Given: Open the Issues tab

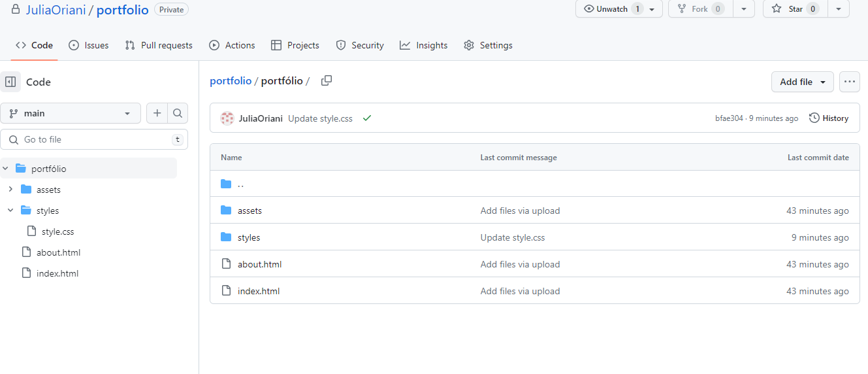Looking at the screenshot, I should pos(89,45).
